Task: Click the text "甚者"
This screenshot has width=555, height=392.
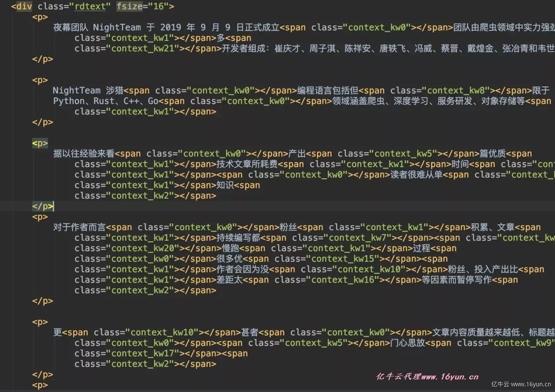Action: [250, 333]
